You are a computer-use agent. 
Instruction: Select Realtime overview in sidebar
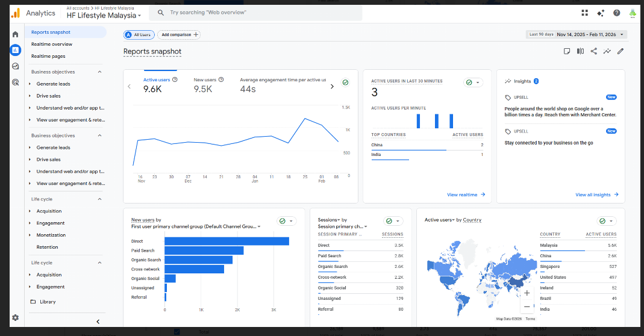coord(52,45)
